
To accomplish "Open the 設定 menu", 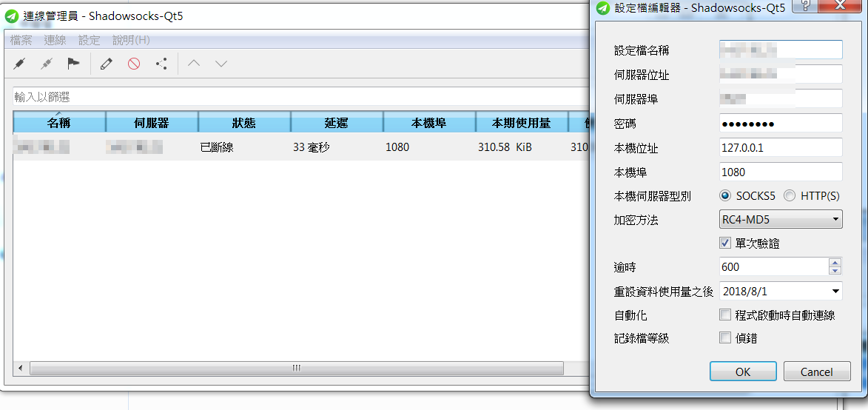I will click(89, 40).
